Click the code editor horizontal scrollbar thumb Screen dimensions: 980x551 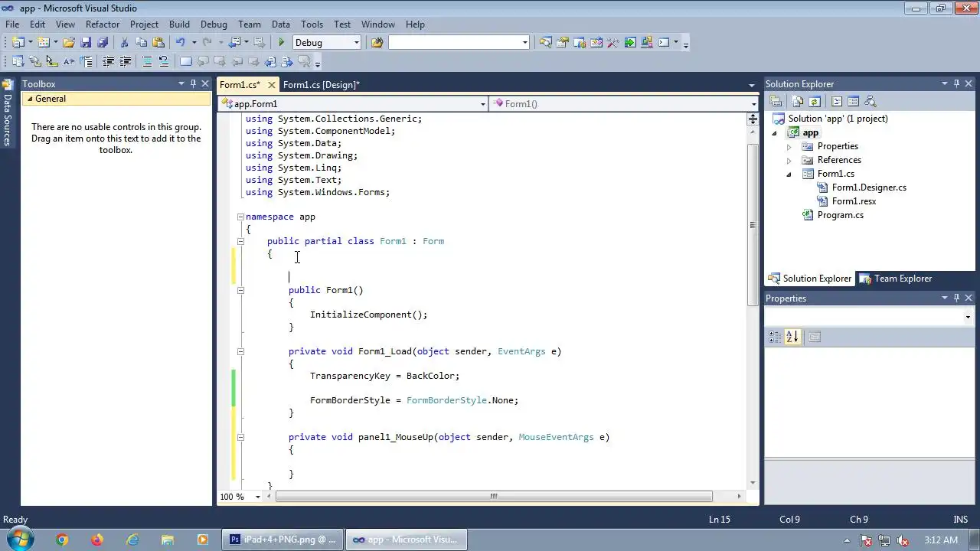point(494,497)
